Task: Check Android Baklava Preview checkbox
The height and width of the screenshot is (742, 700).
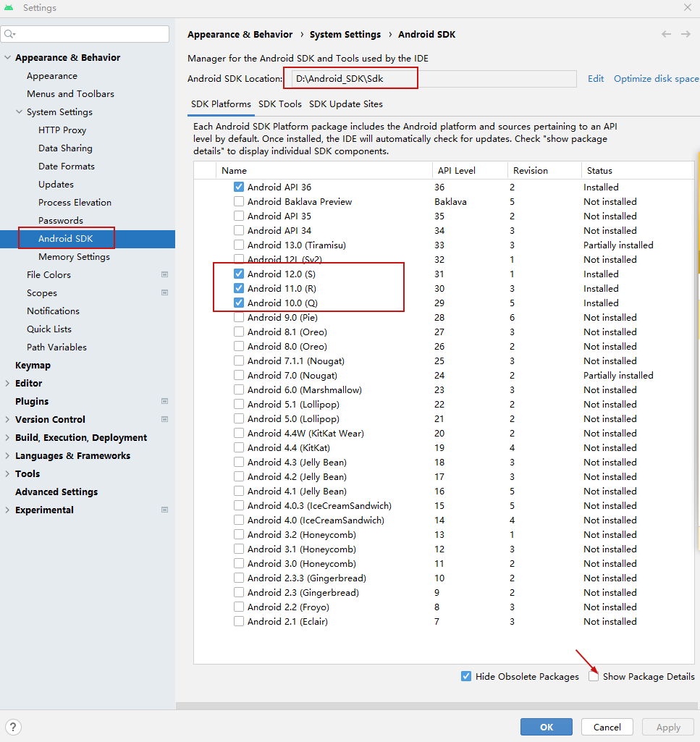Action: coord(239,201)
